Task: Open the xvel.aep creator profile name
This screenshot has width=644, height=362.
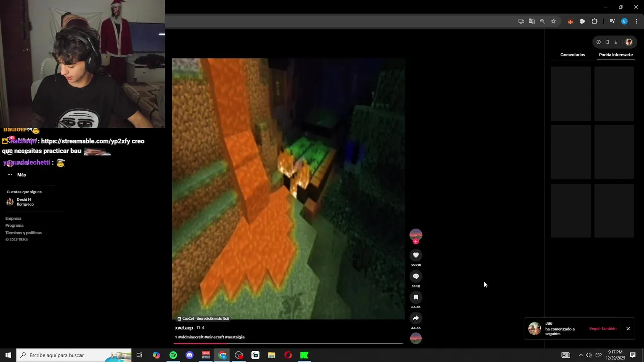Action: (184, 328)
